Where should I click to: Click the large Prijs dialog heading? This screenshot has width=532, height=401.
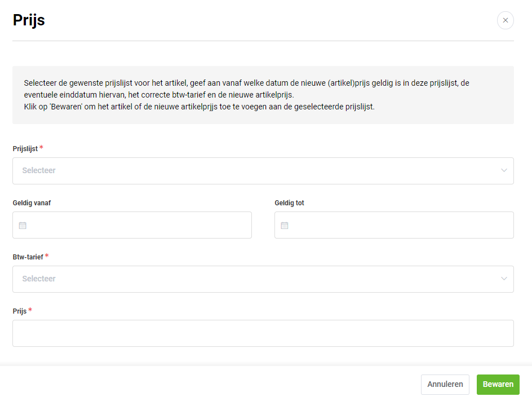[29, 20]
